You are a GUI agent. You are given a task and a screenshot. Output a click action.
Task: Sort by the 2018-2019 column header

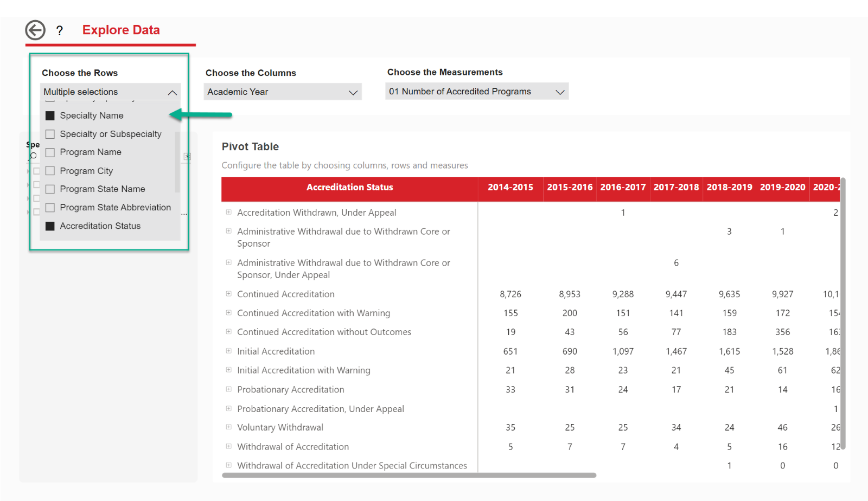point(729,187)
